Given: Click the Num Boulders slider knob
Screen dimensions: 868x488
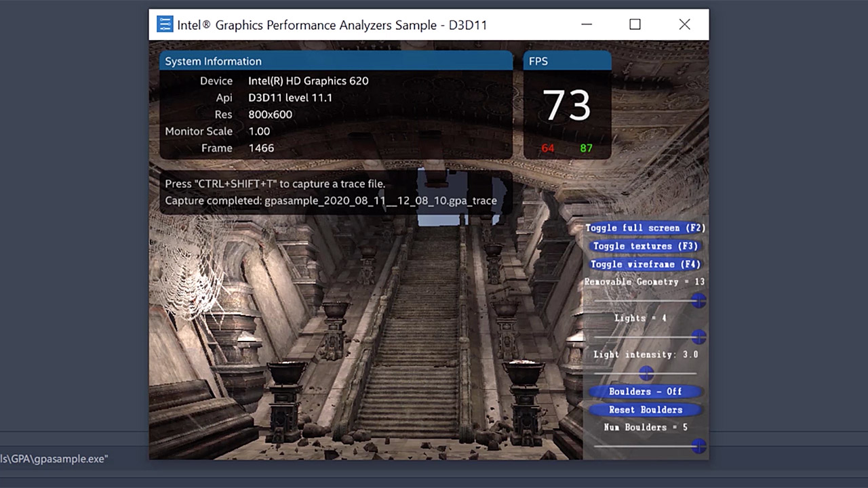Looking at the screenshot, I should [x=698, y=446].
